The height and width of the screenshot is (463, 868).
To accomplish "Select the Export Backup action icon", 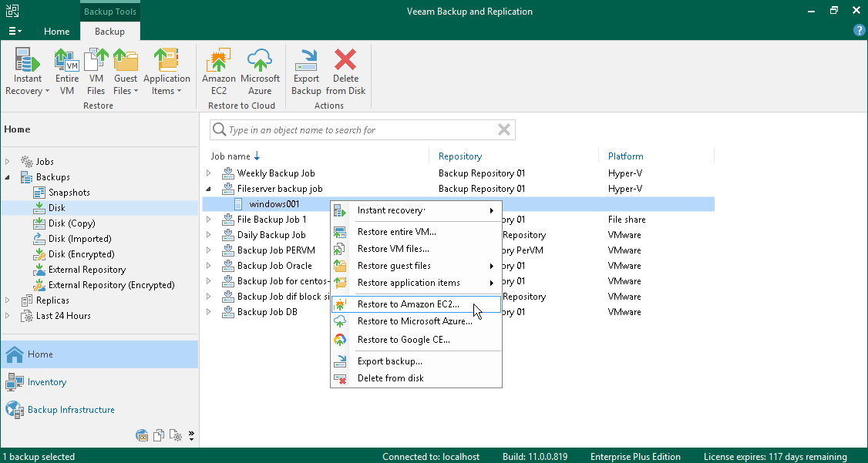I will [306, 69].
